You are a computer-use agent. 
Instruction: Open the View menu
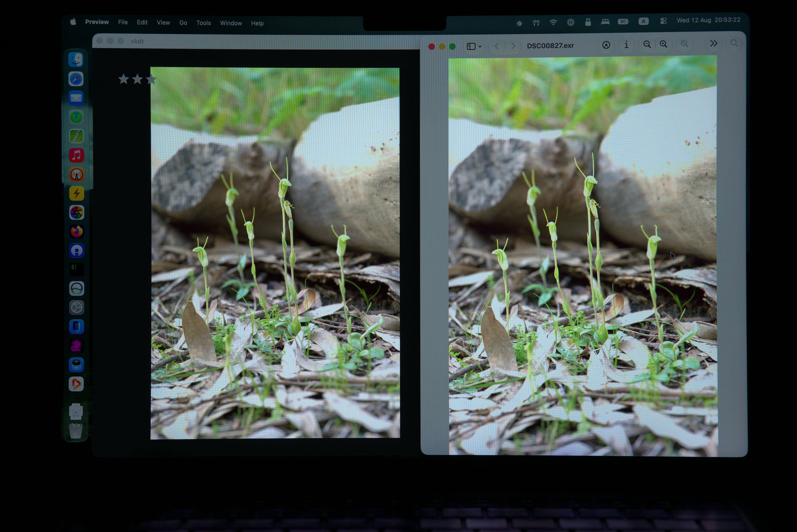pos(163,22)
